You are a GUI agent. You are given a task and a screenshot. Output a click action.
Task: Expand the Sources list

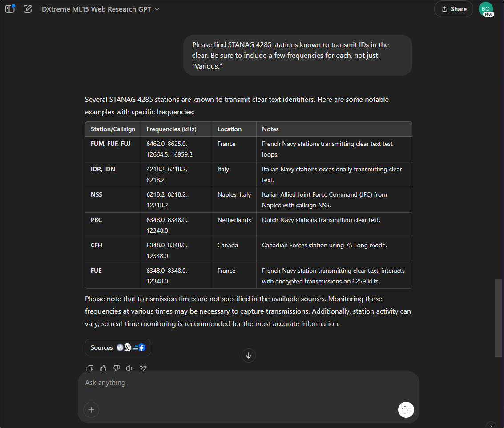(118, 347)
